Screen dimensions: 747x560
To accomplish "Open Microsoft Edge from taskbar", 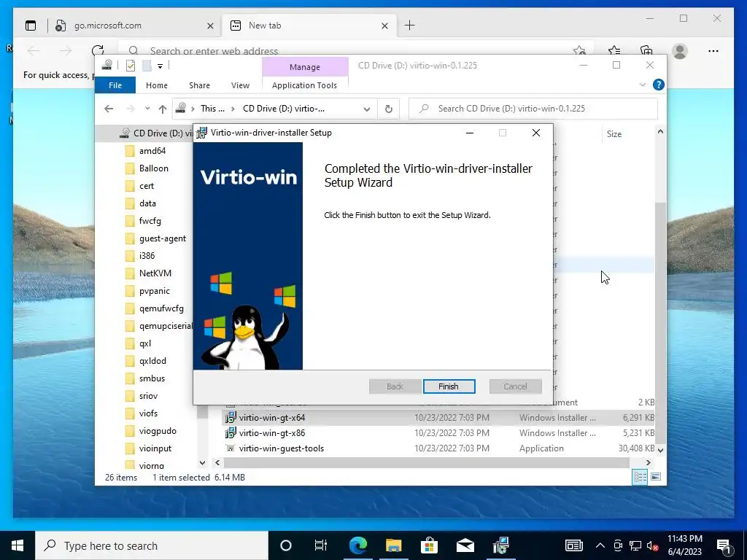I will point(358,545).
